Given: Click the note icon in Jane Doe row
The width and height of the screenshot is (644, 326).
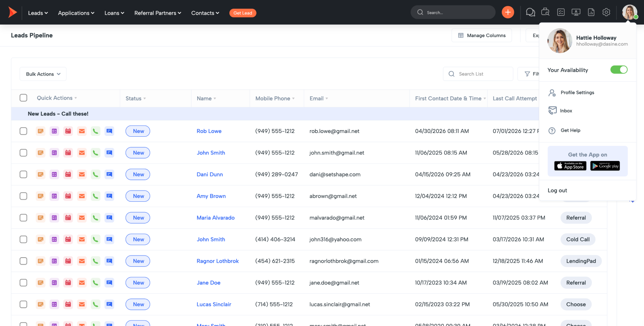Looking at the screenshot, I should tap(40, 283).
